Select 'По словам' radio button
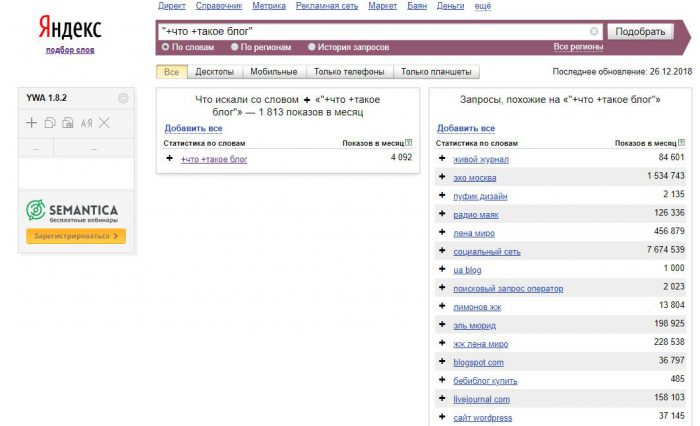Viewport: 700px width, 426px height. click(x=166, y=47)
